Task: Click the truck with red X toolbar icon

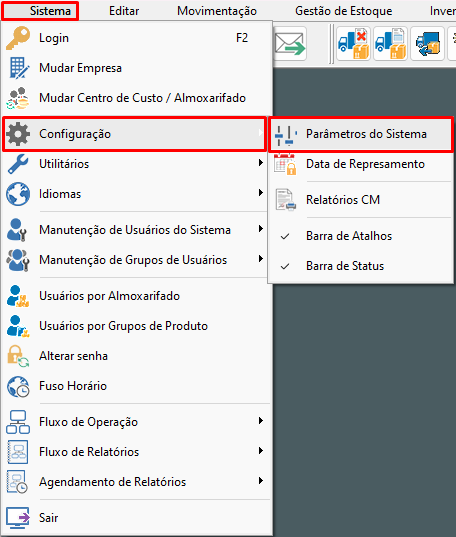Action: [354, 44]
